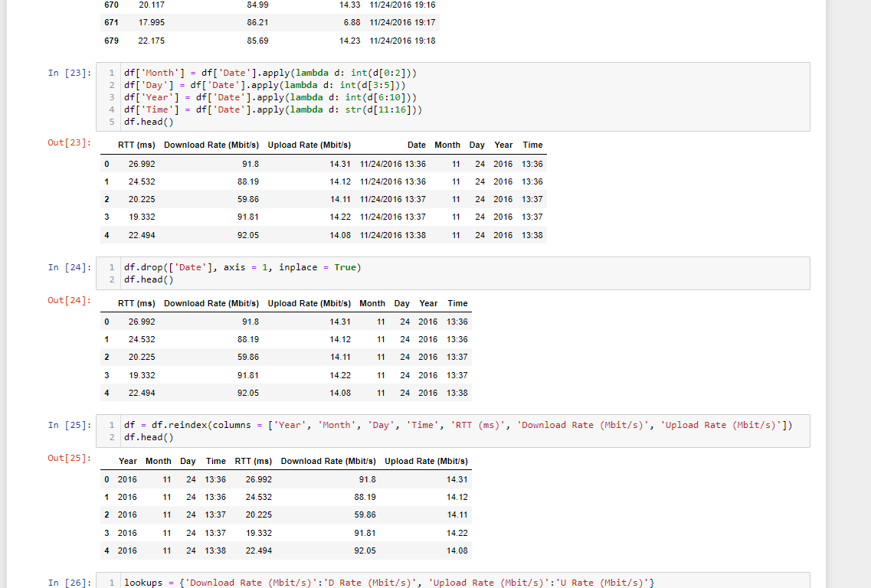Click the Month column header in Out[23] table

447,145
